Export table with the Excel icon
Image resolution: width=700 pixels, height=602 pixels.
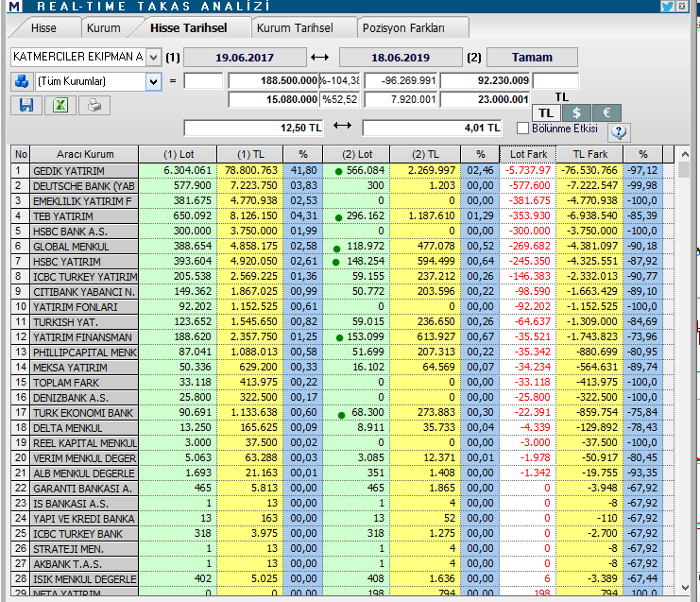coord(60,106)
